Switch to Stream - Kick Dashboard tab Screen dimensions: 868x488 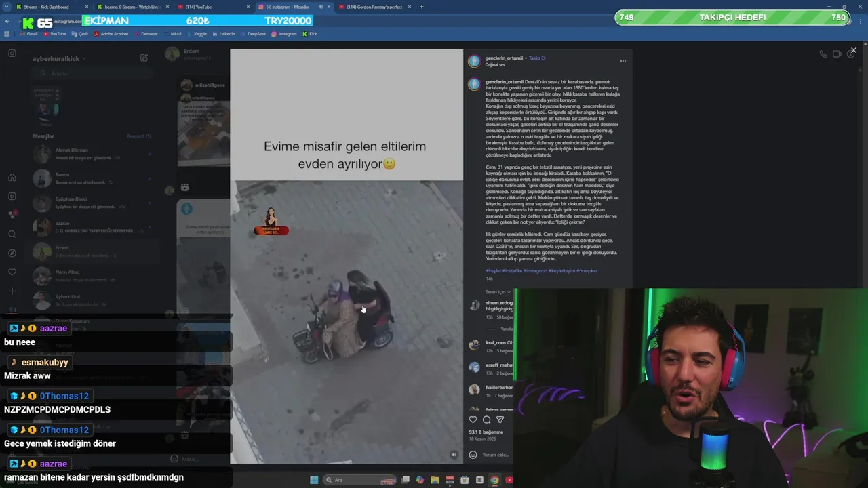pos(47,7)
